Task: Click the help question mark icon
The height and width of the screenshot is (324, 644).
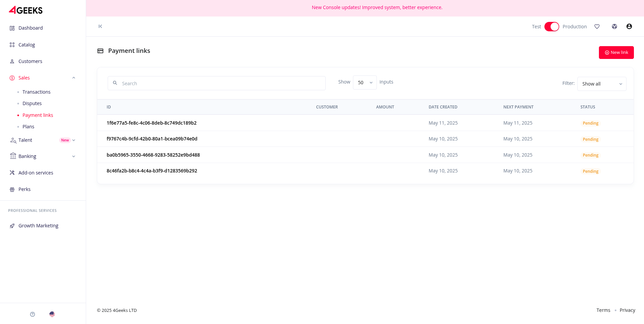Action: (32, 314)
